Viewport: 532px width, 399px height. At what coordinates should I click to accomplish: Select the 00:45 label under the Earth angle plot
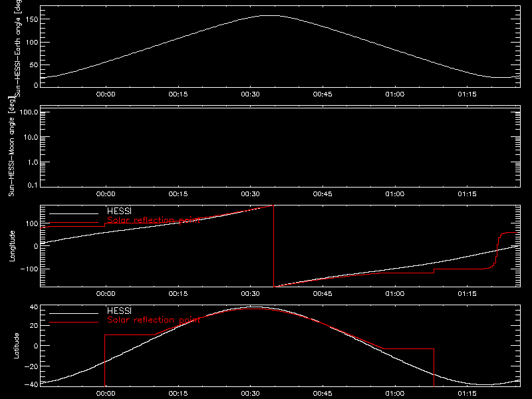323,94
